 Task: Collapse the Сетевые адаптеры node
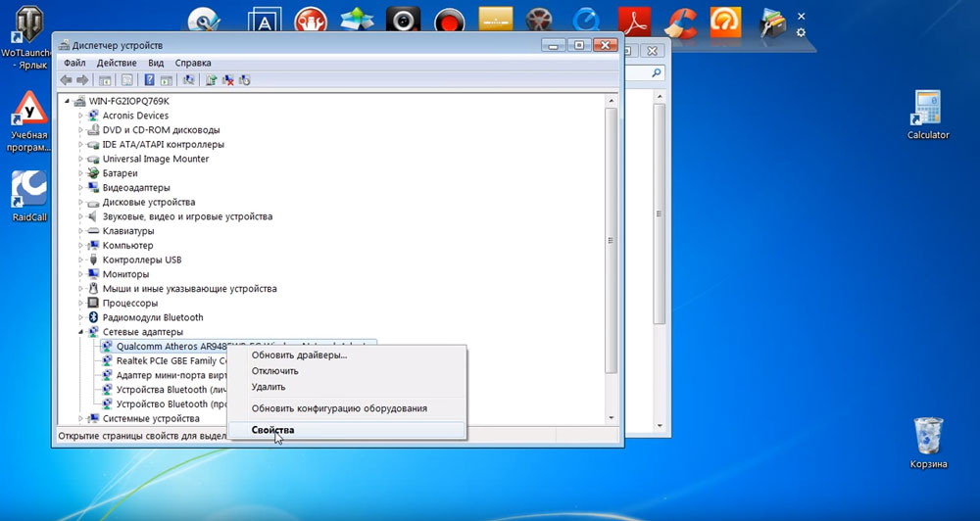click(x=81, y=332)
